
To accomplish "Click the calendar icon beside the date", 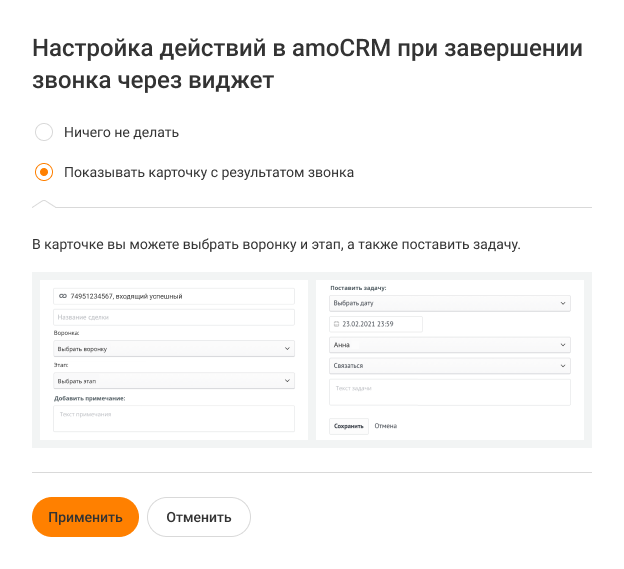I will click(x=337, y=324).
